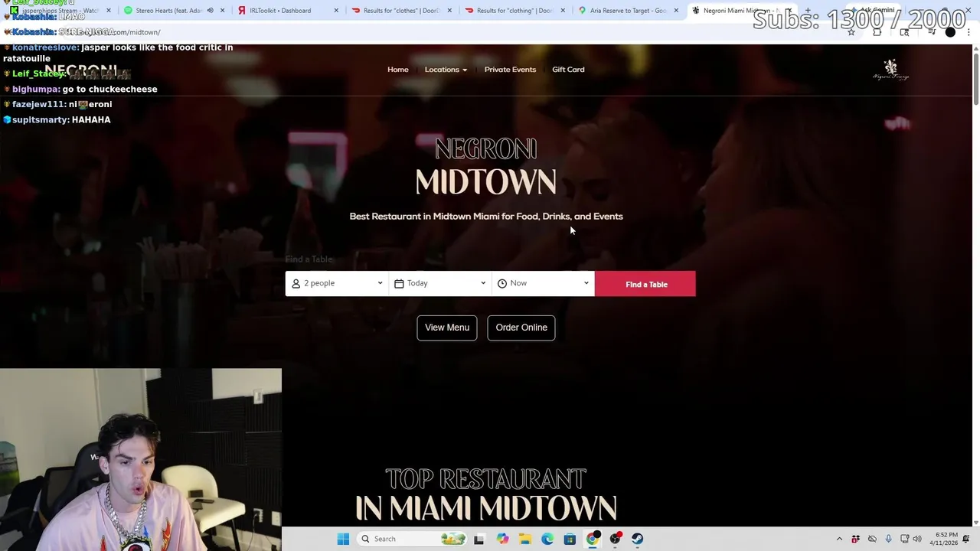Show hidden system tray icons
The image size is (980, 551).
pos(839,539)
